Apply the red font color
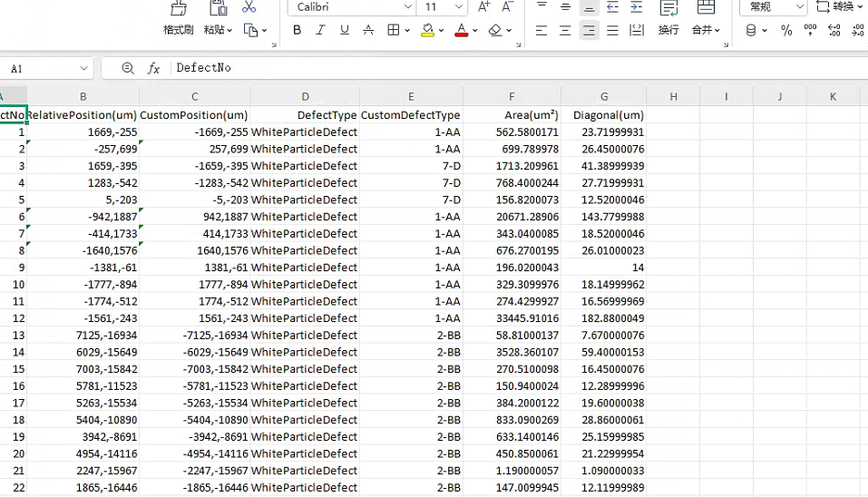868x497 pixels. point(461,30)
